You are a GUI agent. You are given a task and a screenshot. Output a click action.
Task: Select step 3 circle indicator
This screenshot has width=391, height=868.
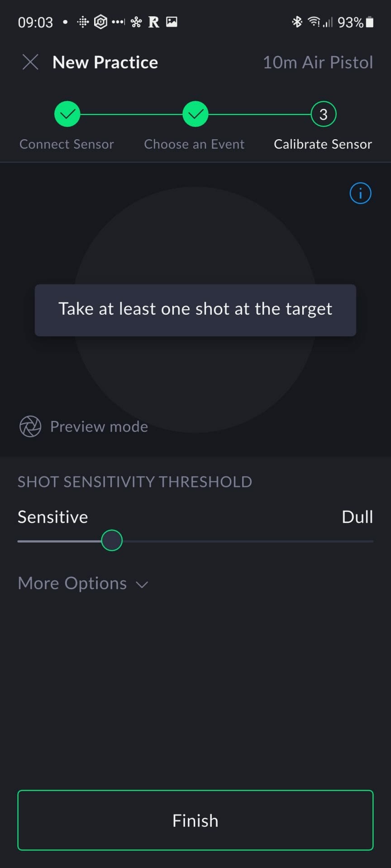point(323,114)
